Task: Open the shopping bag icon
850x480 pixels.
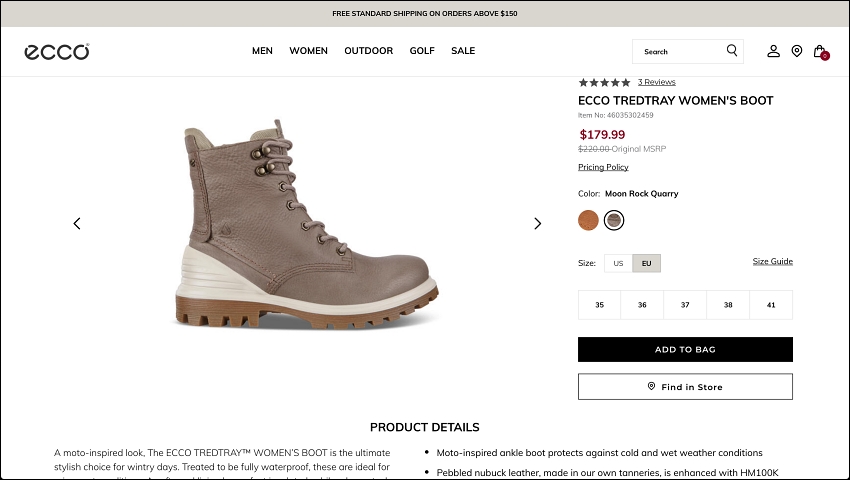Action: pyautogui.click(x=819, y=51)
